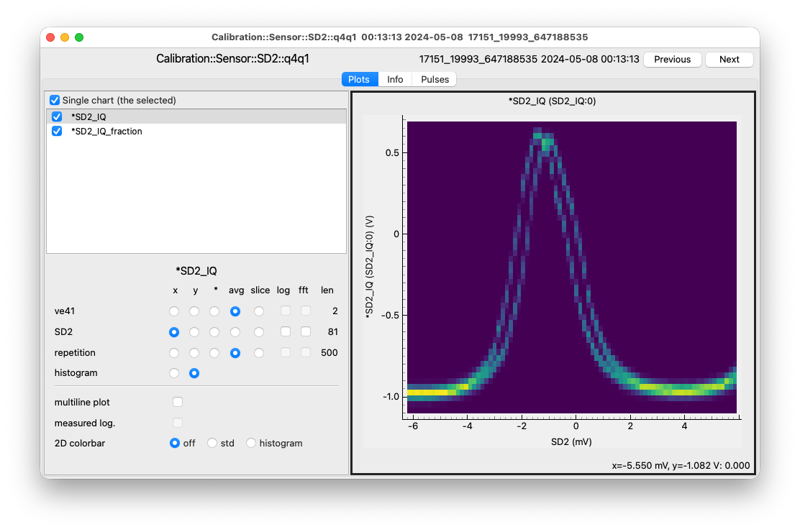Set histogram as x axis

pyautogui.click(x=174, y=373)
